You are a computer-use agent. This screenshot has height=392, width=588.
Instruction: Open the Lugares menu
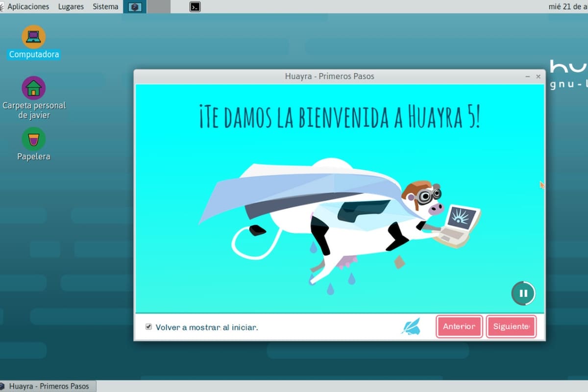click(x=71, y=6)
